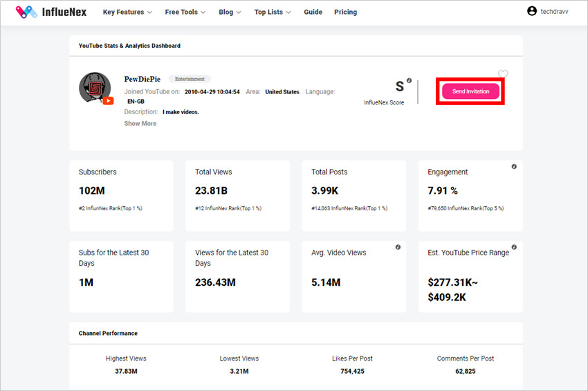
Task: Open the techdravv user account icon
Action: [x=532, y=11]
